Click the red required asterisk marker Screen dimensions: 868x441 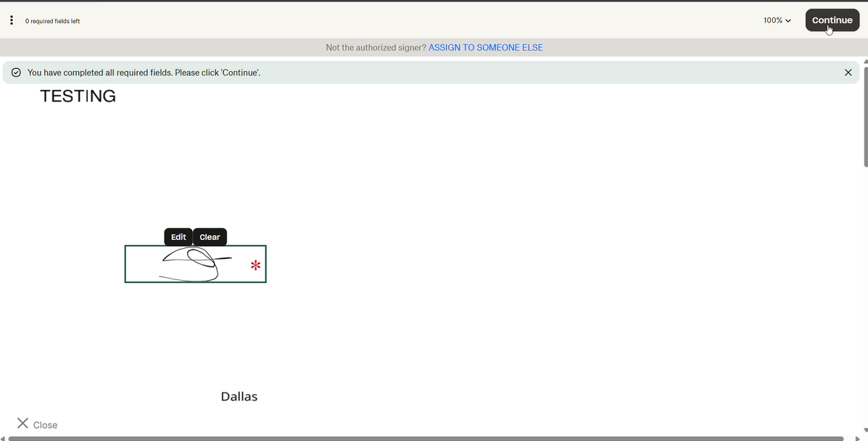(x=255, y=265)
